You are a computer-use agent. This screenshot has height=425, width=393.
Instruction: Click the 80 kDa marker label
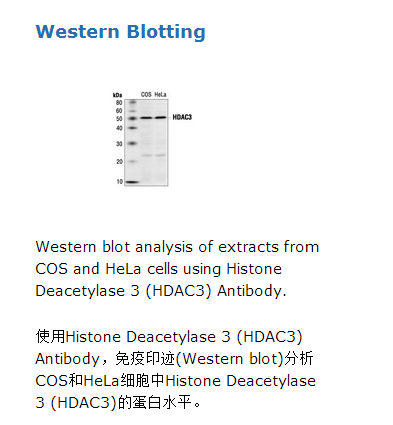[x=119, y=103]
